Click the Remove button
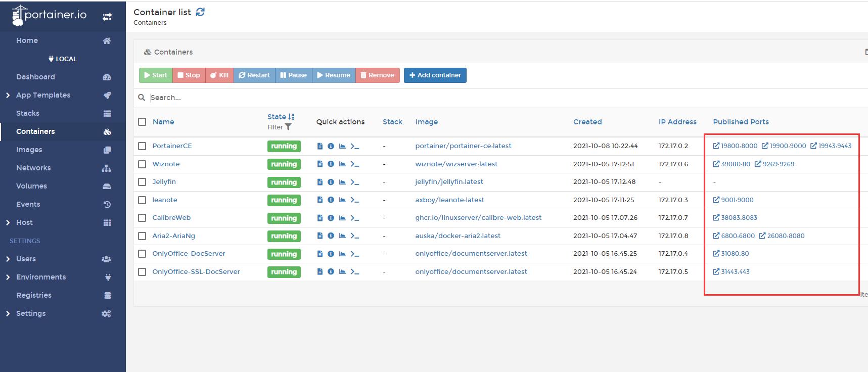The image size is (868, 372). [378, 75]
